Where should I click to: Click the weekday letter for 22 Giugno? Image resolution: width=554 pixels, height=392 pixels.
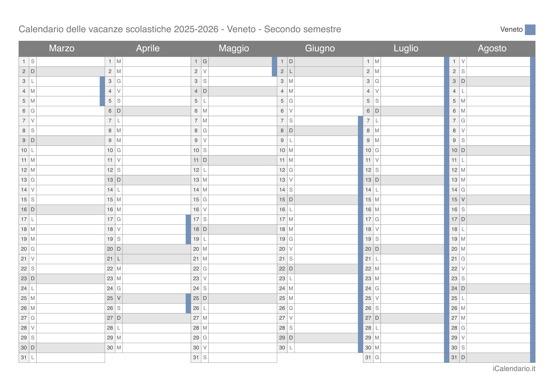[x=291, y=269]
